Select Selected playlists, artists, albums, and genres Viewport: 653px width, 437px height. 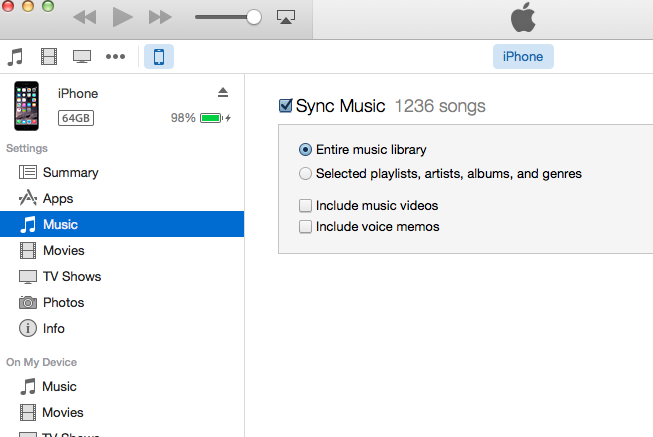305,173
